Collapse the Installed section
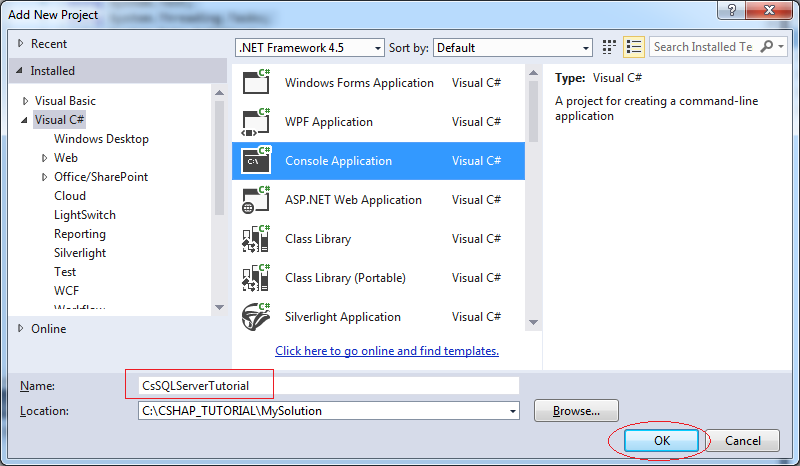 19,70
